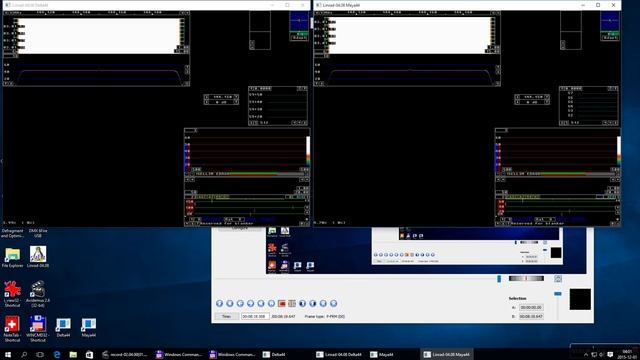Click the 0 dB box in Delta44 window
This screenshot has width=640, height=360.
pyautogui.click(x=221, y=102)
